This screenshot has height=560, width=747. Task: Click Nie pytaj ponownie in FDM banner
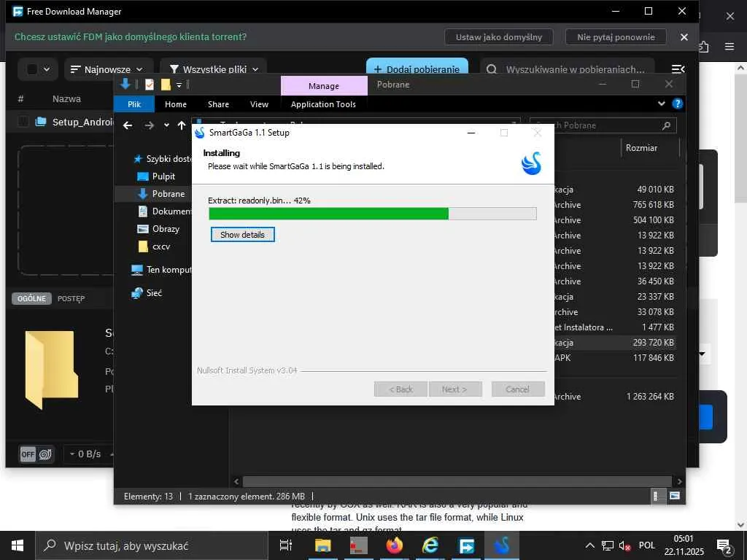tap(616, 36)
